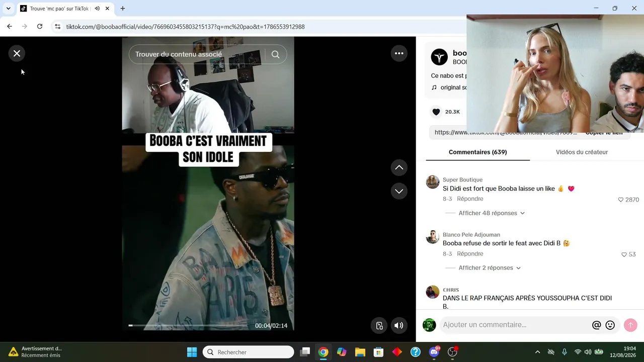Expand 'Afficher 2 réponses'
The width and height of the screenshot is (644, 362).
(x=490, y=268)
